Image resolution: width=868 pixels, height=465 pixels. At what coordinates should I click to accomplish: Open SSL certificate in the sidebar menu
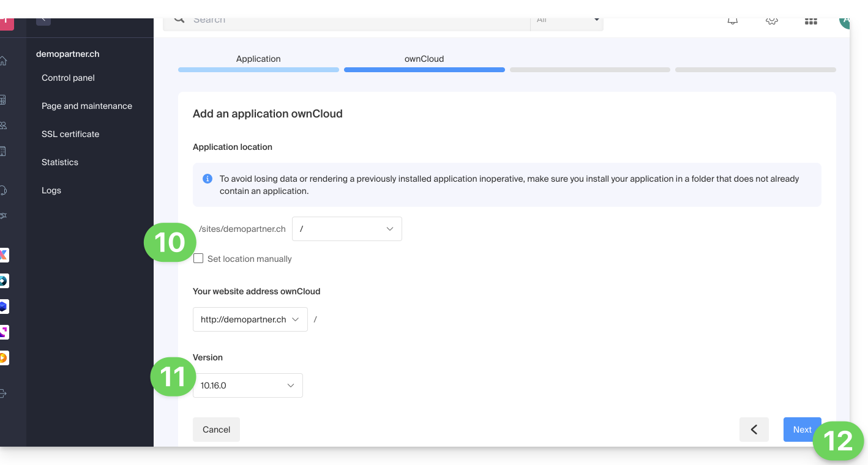[70, 134]
